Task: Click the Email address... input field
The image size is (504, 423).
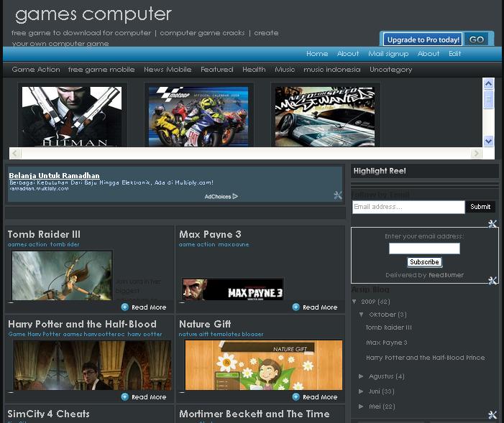Action: tap(408, 207)
